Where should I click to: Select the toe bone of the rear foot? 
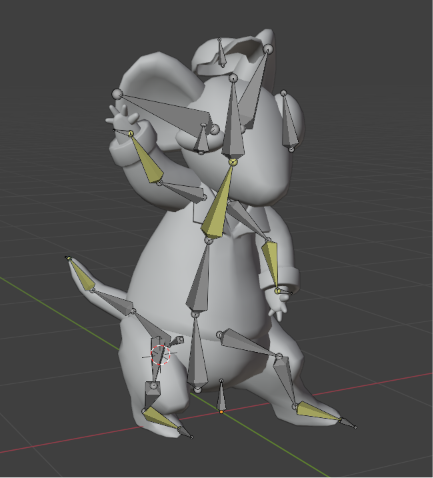(x=185, y=432)
